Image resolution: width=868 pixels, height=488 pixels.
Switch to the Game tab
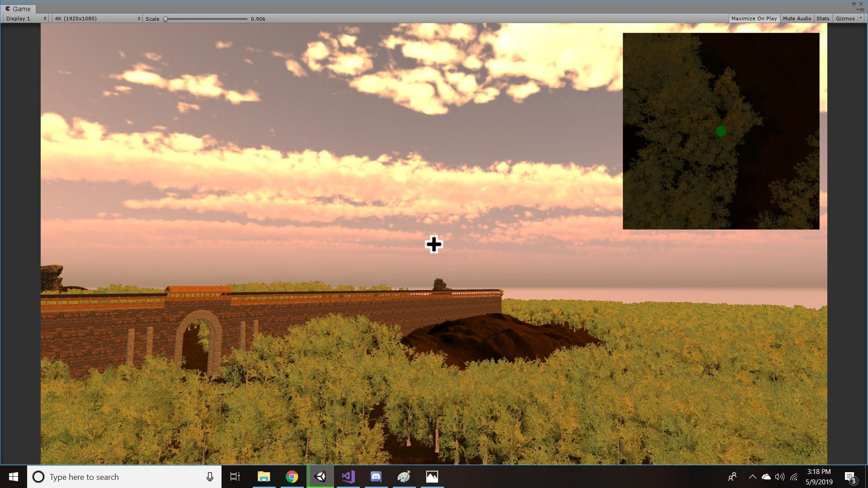click(x=18, y=9)
